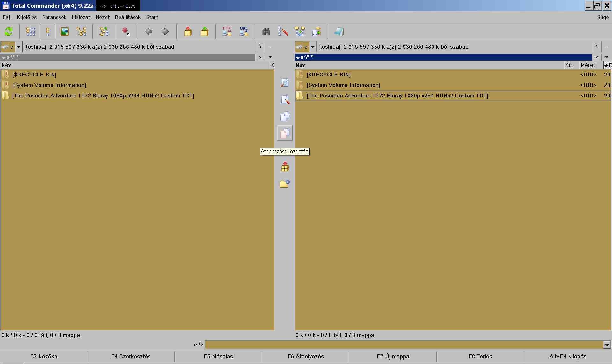The height and width of the screenshot is (364, 612).
Task: Click the right panel favorites asterisk button
Action: tap(597, 57)
